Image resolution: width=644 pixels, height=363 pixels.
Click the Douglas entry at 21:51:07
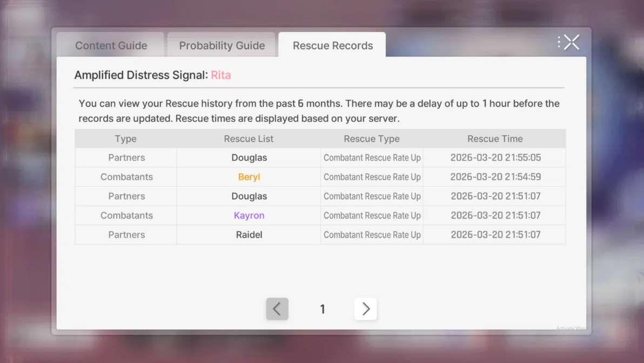coord(249,196)
